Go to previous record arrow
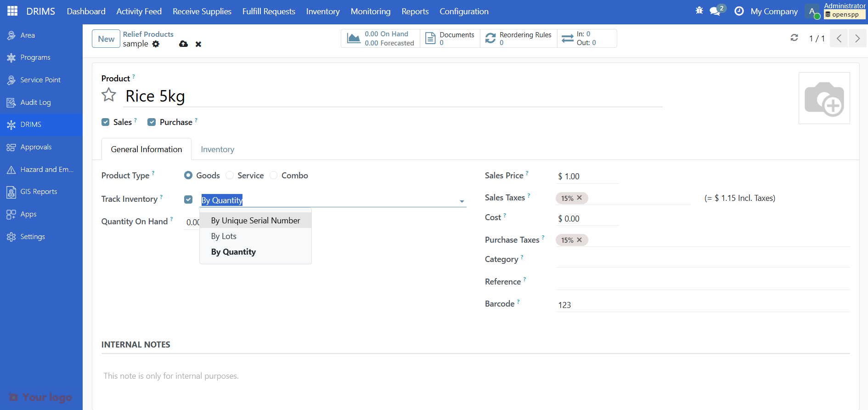 coord(839,38)
